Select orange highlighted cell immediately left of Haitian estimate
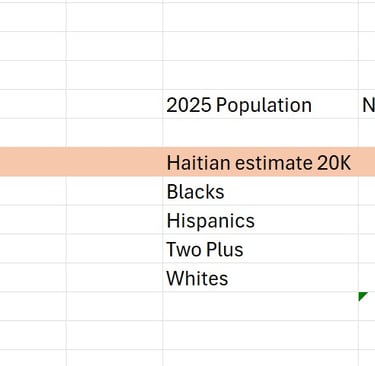Image resolution: width=375 pixels, height=366 pixels. [114, 162]
